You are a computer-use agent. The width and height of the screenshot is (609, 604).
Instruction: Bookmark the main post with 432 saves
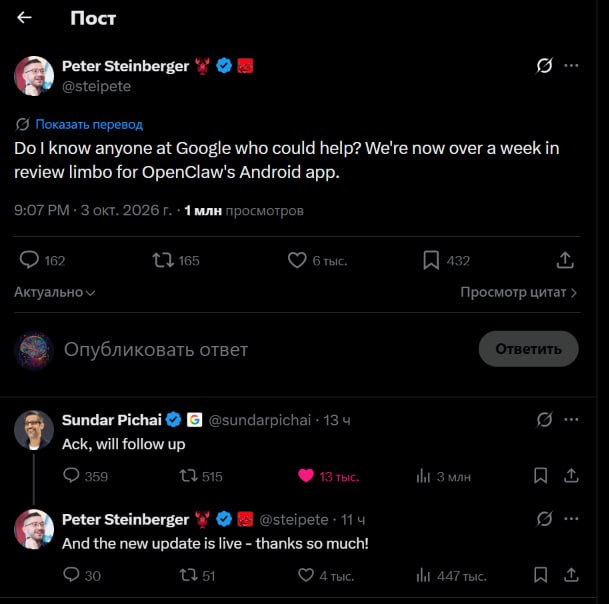431,260
